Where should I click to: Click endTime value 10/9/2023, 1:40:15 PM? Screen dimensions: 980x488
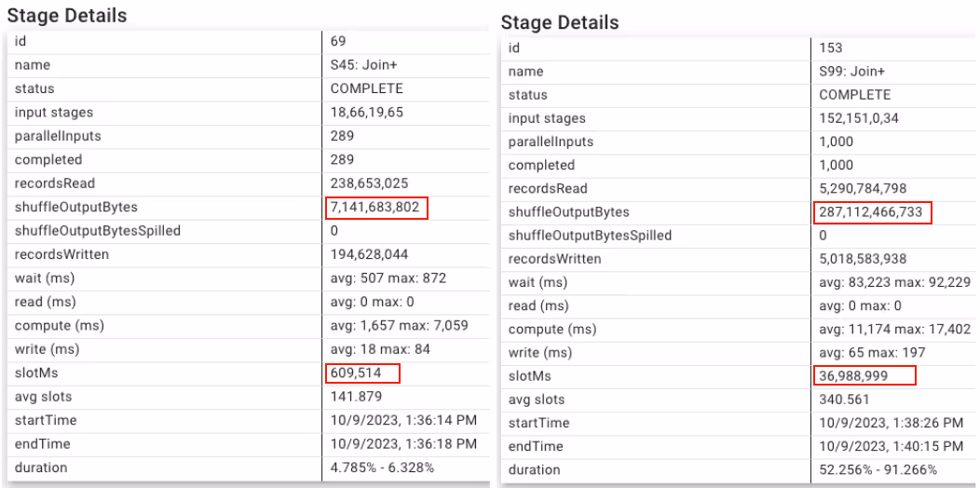pyautogui.click(x=892, y=447)
